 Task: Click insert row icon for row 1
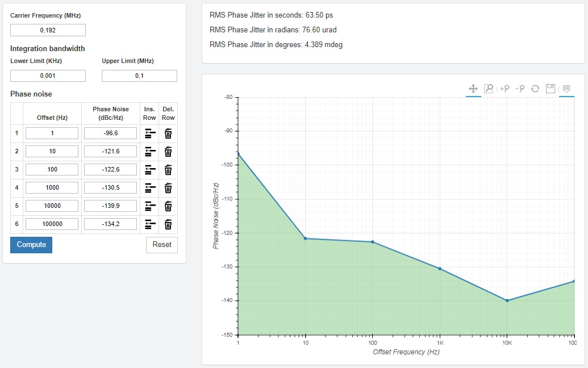[x=149, y=133]
